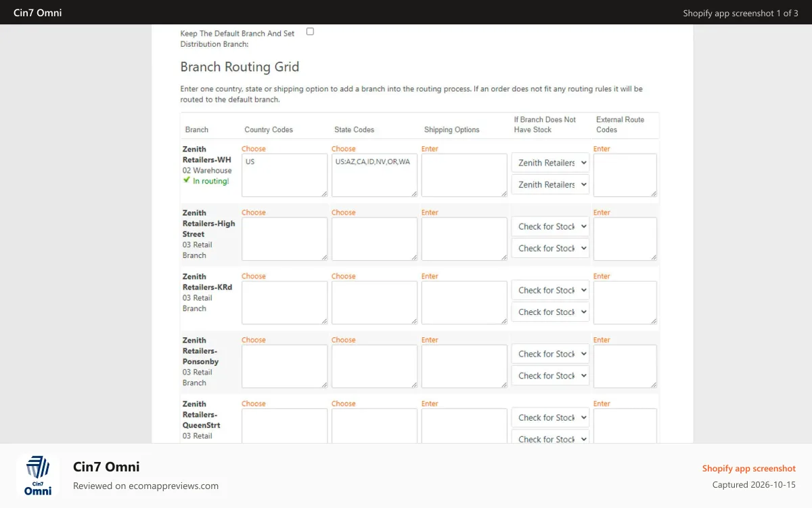Click the Zenith Retailers-High Street branch name

[208, 224]
